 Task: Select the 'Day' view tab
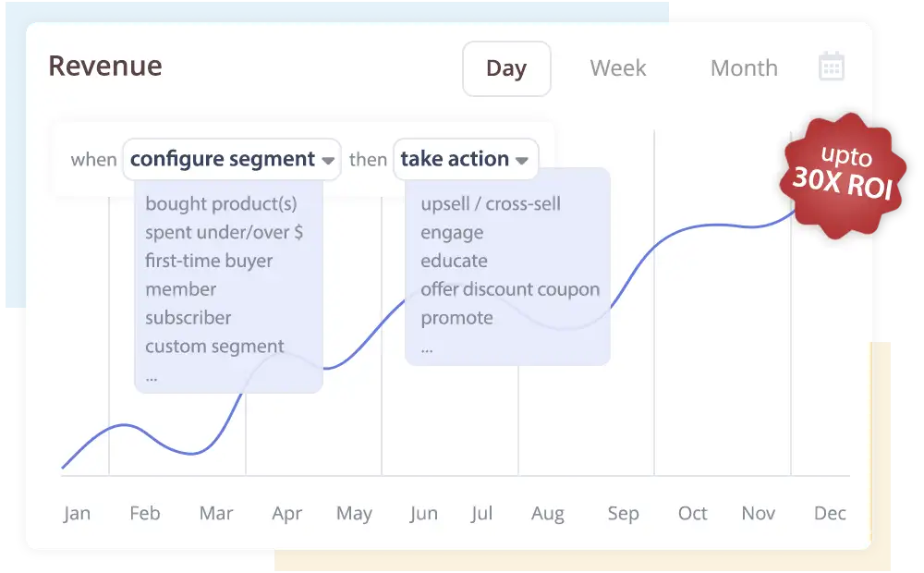(506, 68)
